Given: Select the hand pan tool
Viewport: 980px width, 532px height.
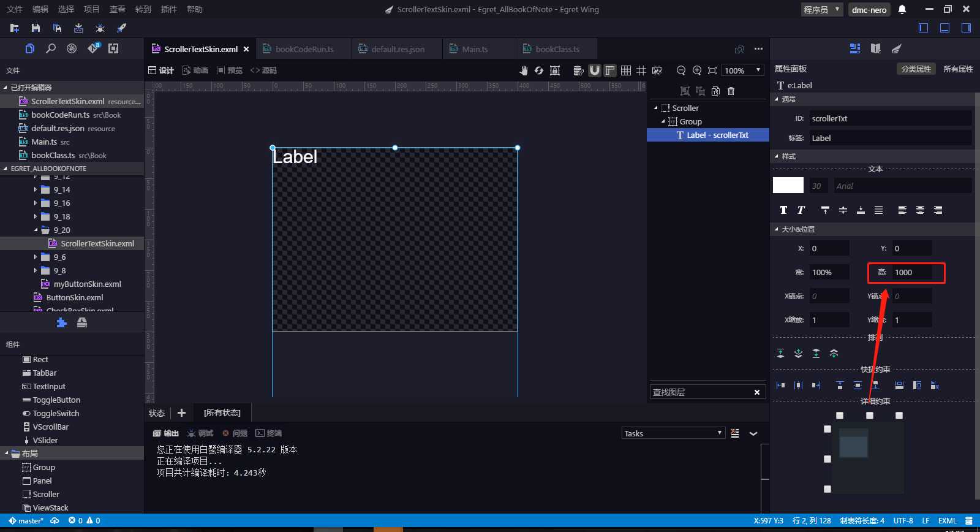Looking at the screenshot, I should (524, 70).
